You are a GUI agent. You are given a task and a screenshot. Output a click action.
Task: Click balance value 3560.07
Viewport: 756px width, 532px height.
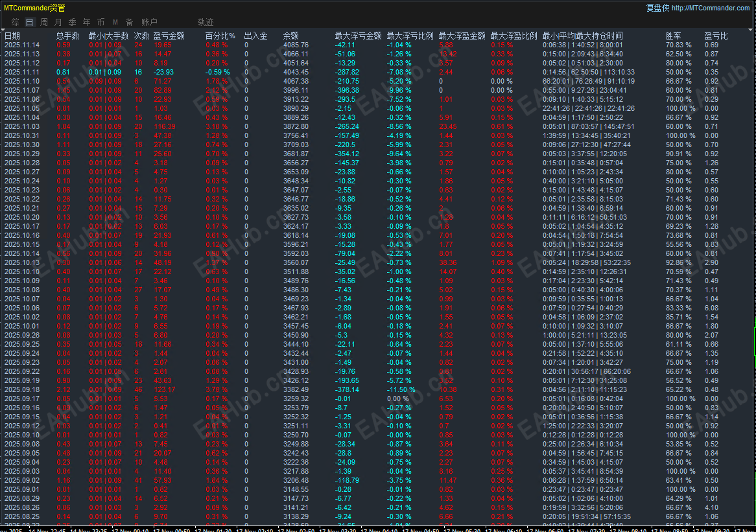(x=296, y=262)
